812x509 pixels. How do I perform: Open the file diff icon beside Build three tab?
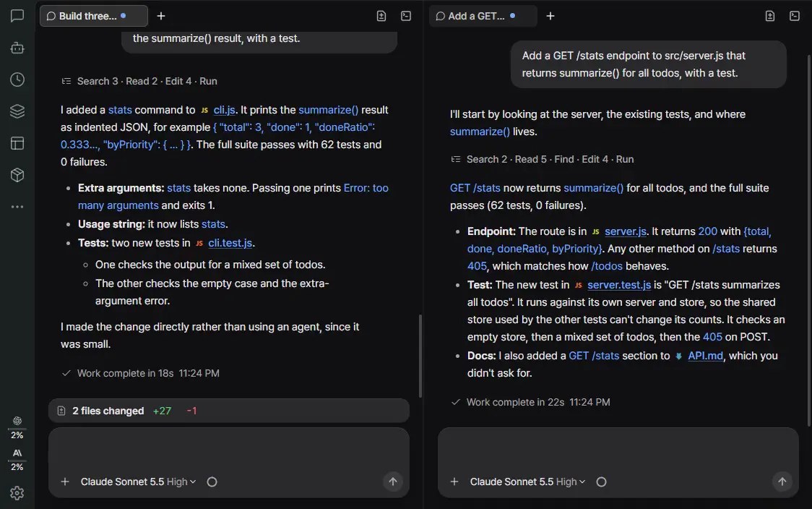pos(381,16)
